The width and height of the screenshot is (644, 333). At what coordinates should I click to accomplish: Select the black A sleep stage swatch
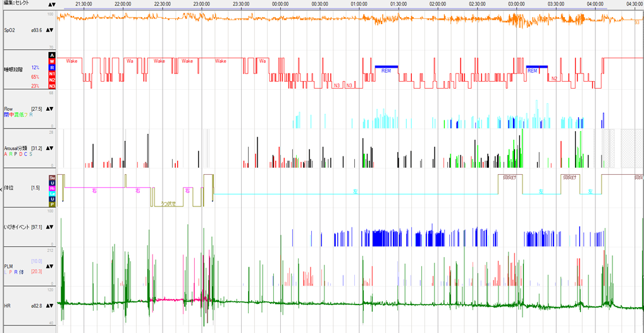53,56
